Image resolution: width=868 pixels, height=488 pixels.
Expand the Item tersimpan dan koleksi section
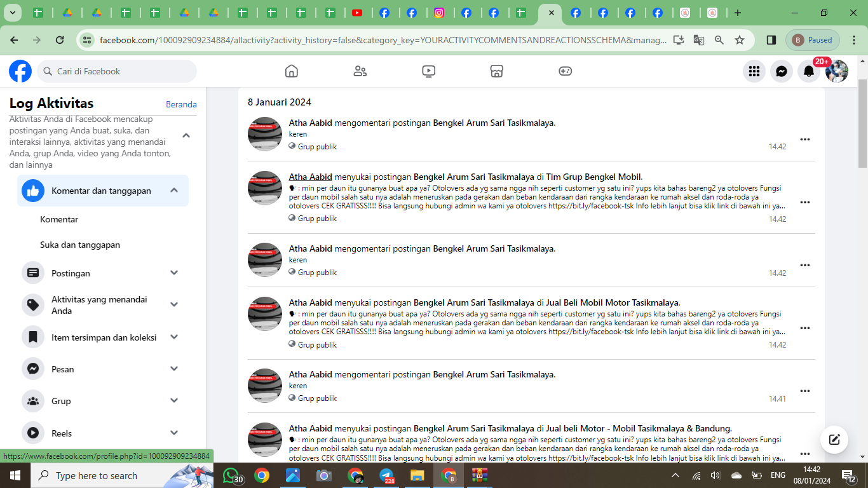pos(174,337)
